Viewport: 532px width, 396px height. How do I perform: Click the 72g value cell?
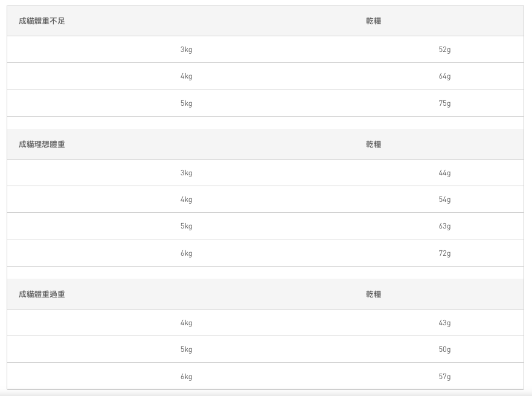pos(444,253)
